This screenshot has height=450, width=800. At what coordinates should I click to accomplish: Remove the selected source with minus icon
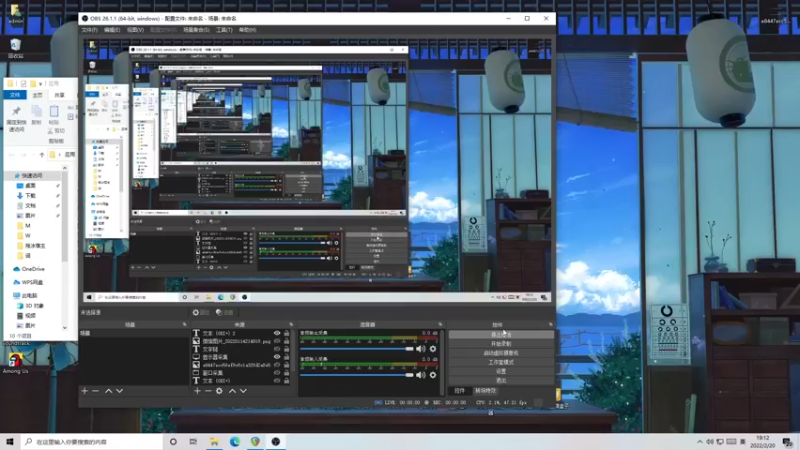click(208, 391)
